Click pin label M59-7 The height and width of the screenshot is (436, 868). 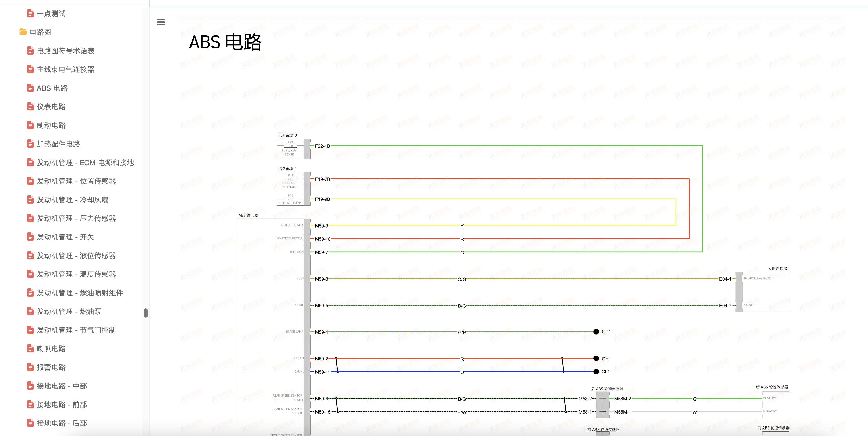(321, 252)
